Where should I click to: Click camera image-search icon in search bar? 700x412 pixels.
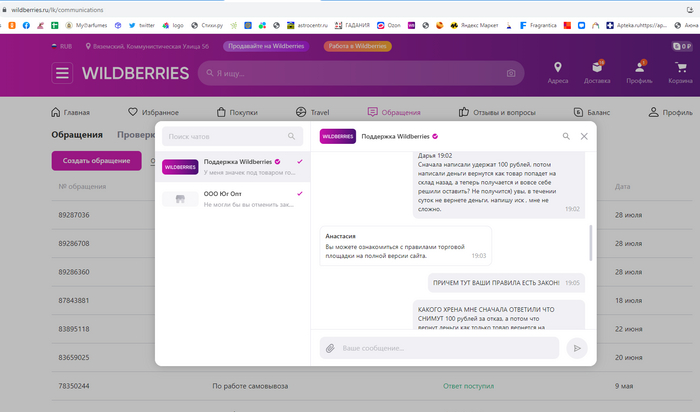tap(511, 73)
